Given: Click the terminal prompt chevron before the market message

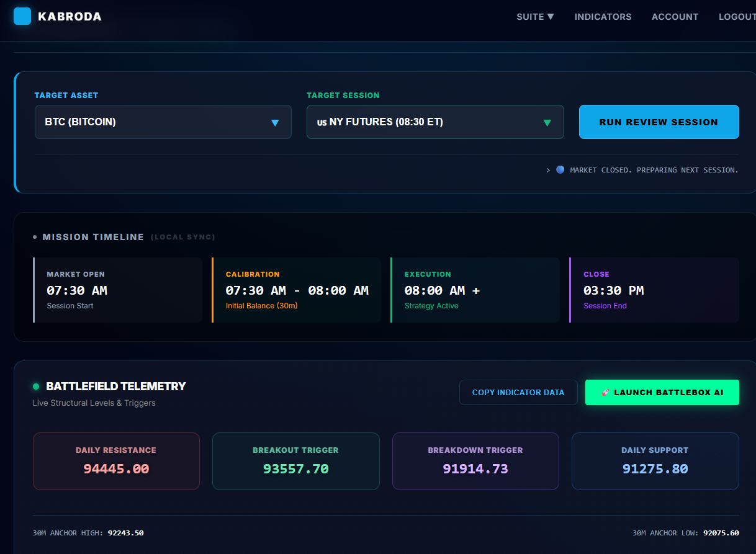Looking at the screenshot, I should 548,169.
